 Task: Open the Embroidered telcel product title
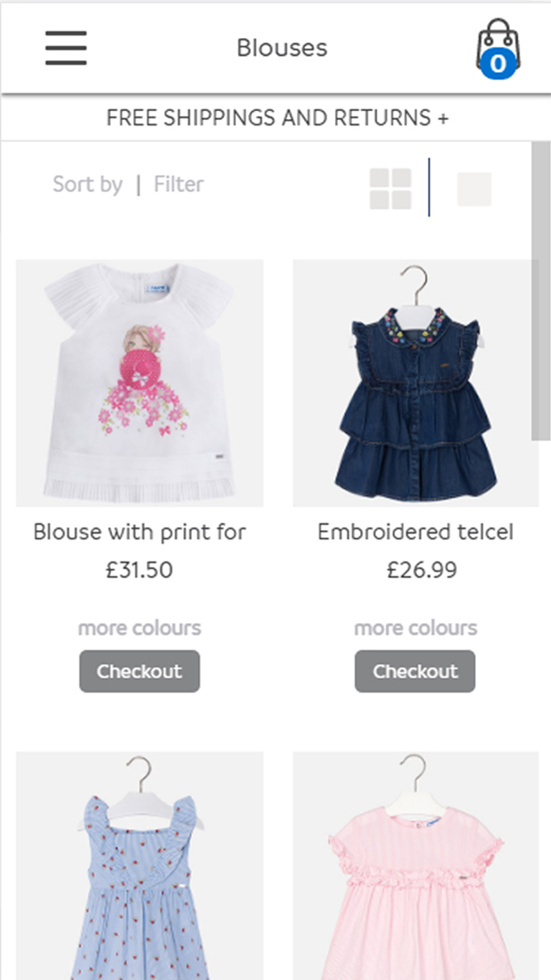pos(415,532)
